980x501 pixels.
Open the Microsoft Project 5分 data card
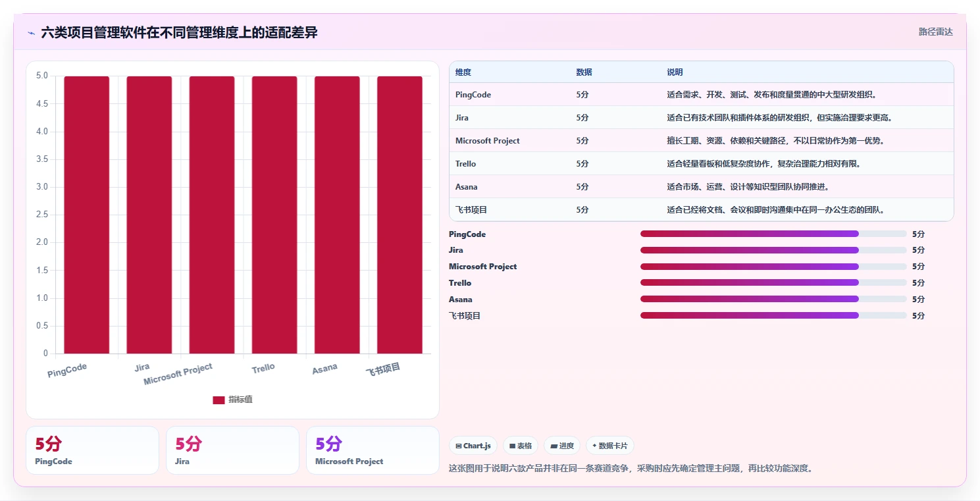point(373,450)
